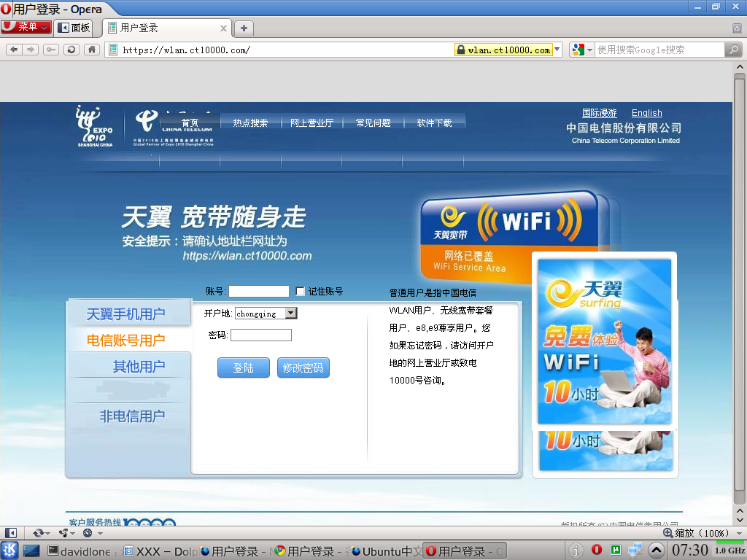Screen dimensions: 747x560
Task: Click the 1.0 GHz CPU monitor
Action: click(729, 550)
